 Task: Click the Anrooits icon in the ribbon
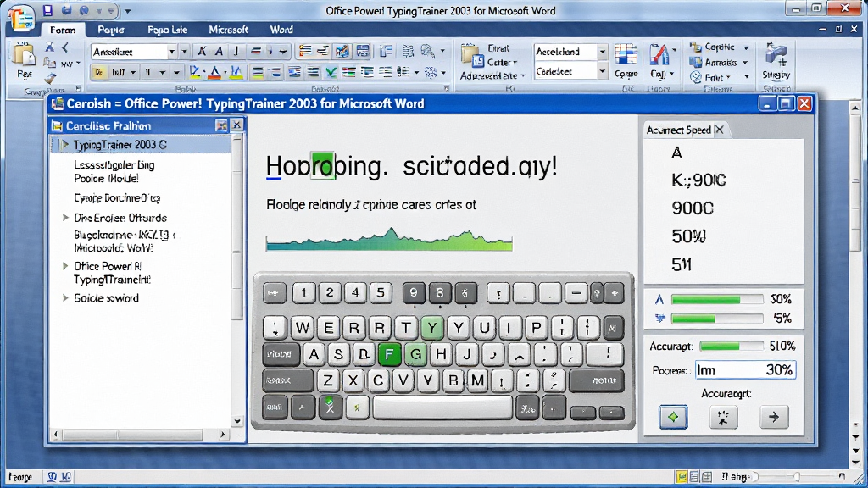click(x=696, y=62)
